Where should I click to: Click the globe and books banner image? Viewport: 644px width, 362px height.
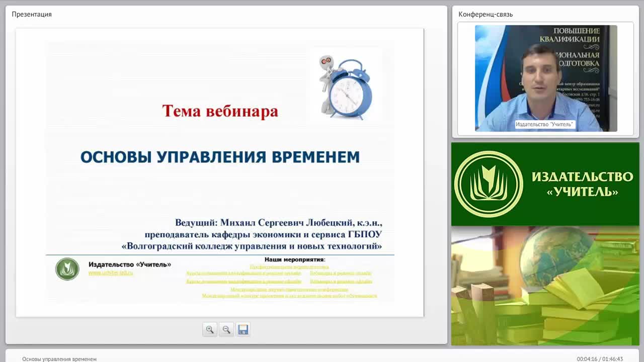(x=545, y=286)
